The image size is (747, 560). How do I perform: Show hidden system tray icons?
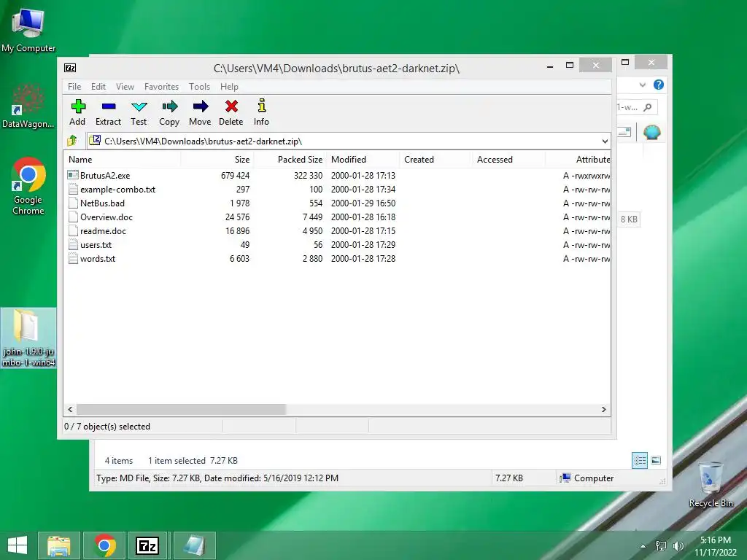(643, 546)
